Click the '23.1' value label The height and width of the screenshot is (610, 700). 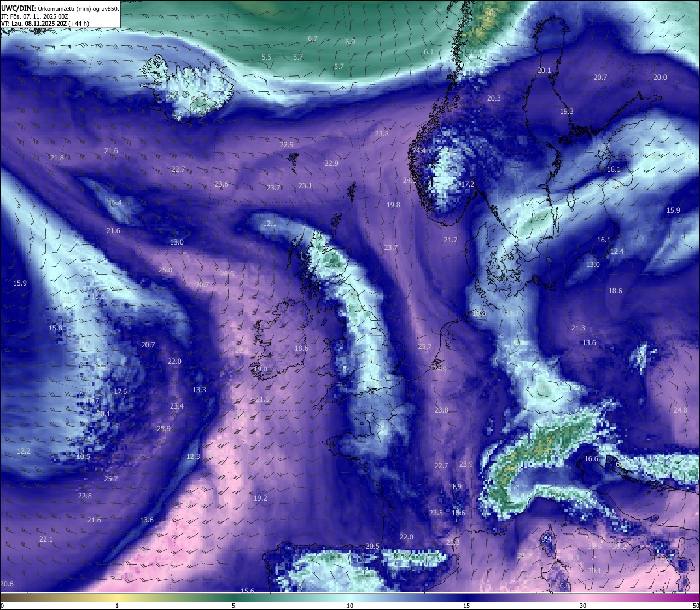305,186
